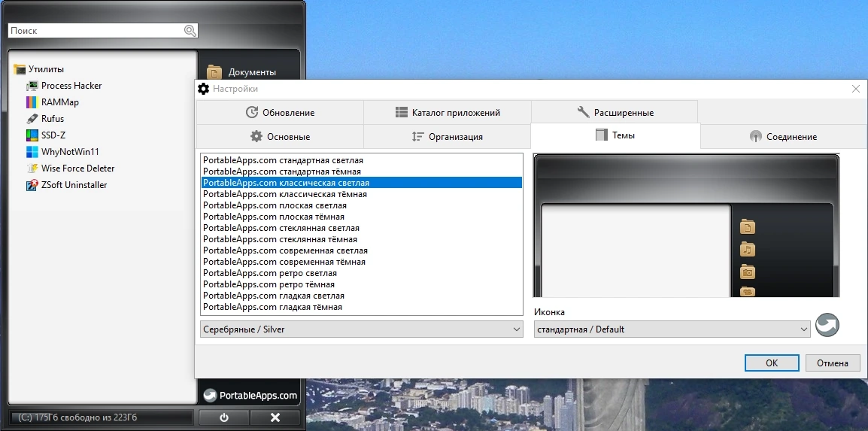
Task: Click the PortableApps.com logo
Action: 250,395
